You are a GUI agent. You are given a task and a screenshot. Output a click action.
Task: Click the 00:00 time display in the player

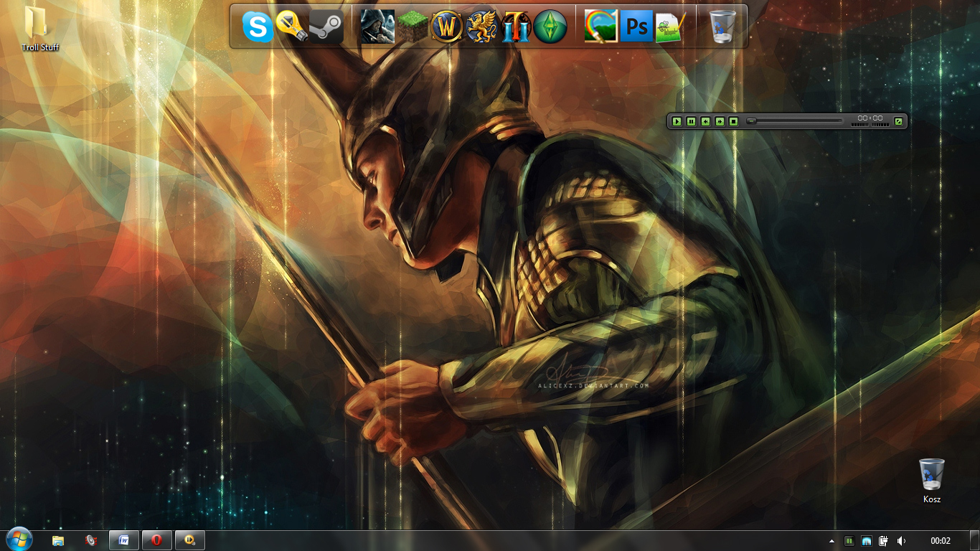coord(870,118)
